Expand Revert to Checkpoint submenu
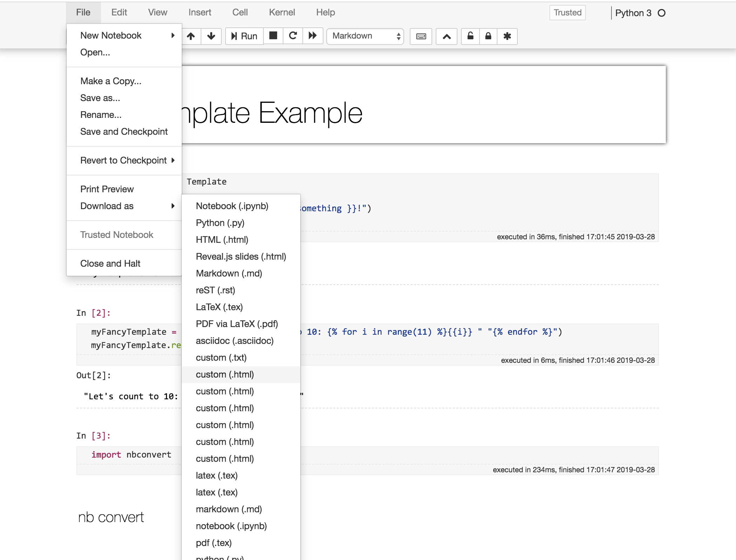736x560 pixels. click(x=124, y=160)
